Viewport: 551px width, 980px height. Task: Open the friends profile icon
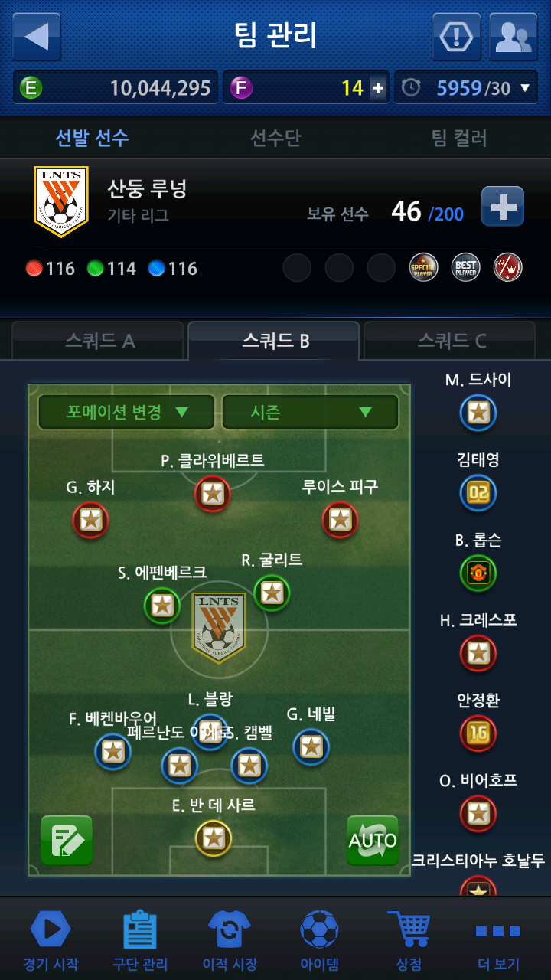[x=514, y=37]
